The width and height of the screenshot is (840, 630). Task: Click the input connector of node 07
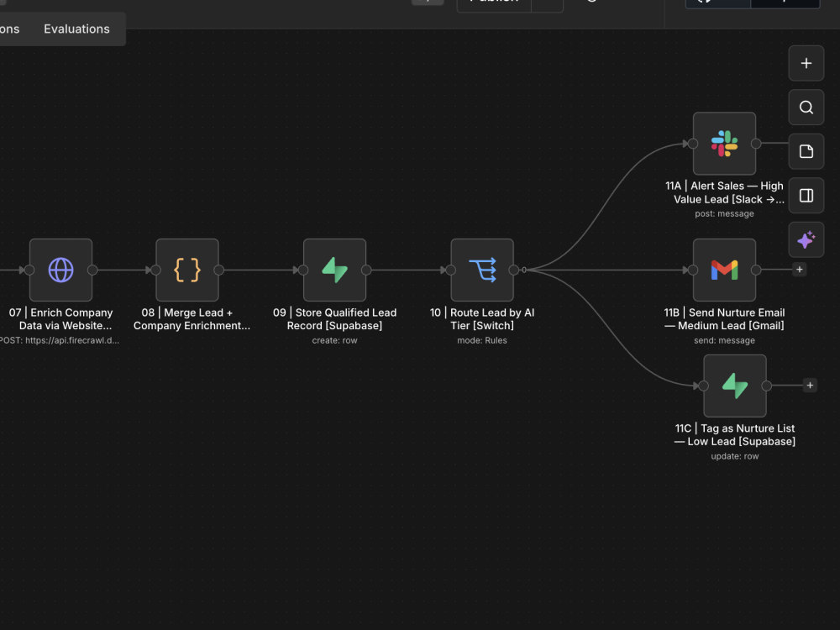coord(29,270)
